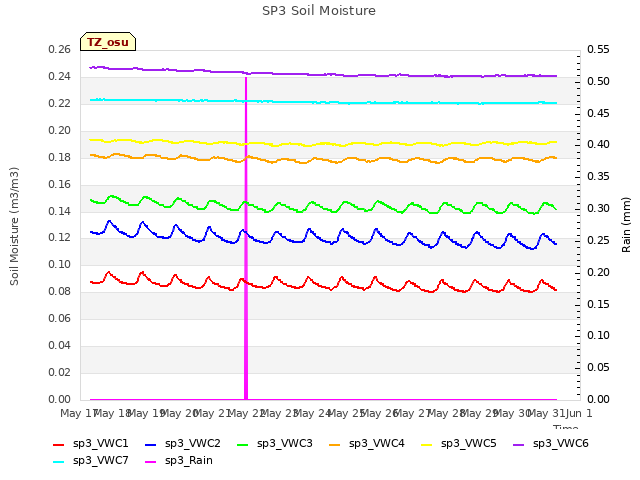The width and height of the screenshot is (640, 480).
Task: Click the 0.50 right axis label
Action: point(598,82)
